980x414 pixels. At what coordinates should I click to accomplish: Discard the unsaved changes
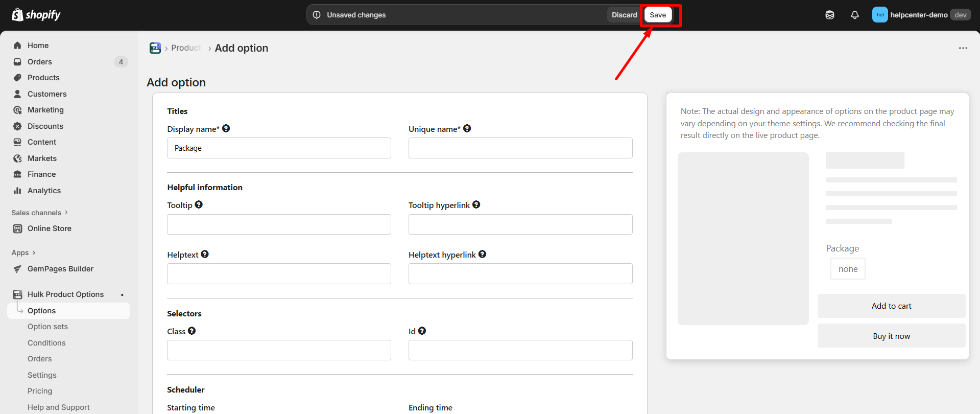click(x=624, y=15)
